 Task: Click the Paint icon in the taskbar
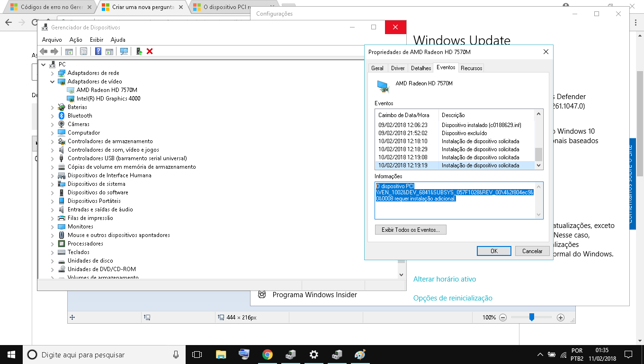360,355
